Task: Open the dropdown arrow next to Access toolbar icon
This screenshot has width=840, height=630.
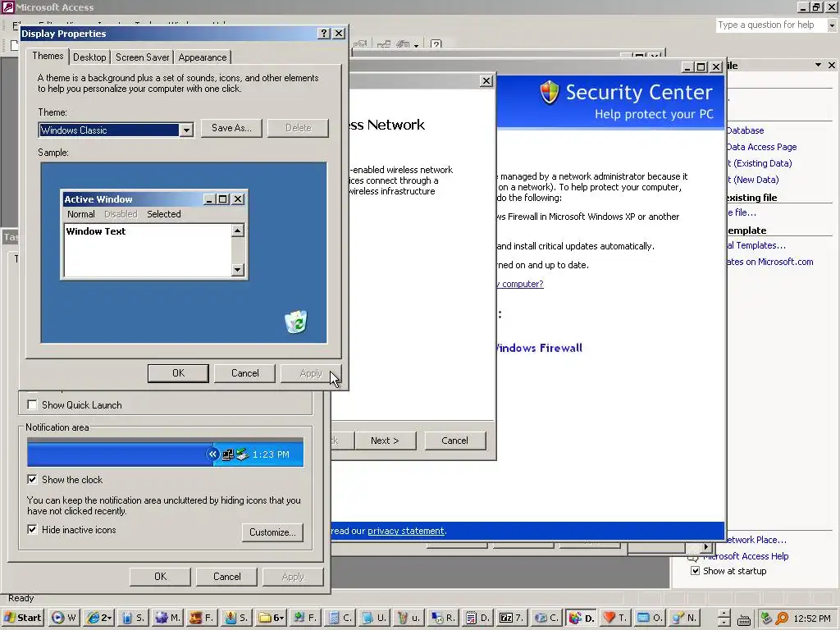Action: (416, 46)
